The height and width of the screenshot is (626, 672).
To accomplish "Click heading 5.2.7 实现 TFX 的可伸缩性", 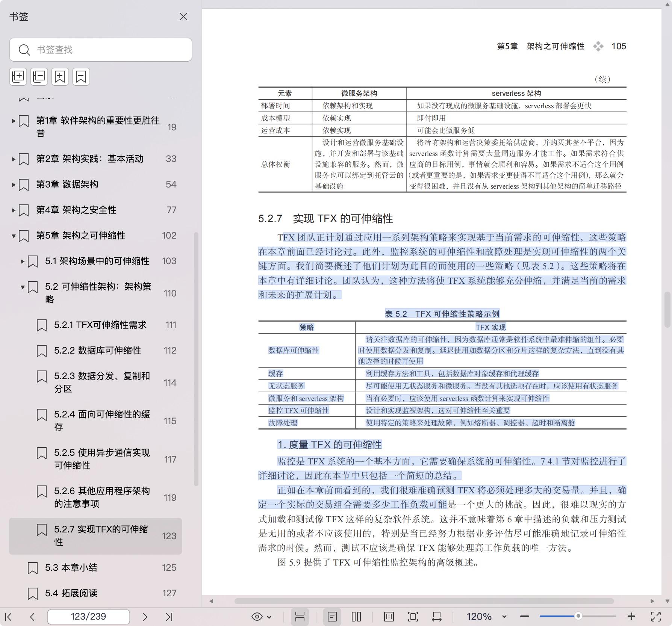I will 325,219.
